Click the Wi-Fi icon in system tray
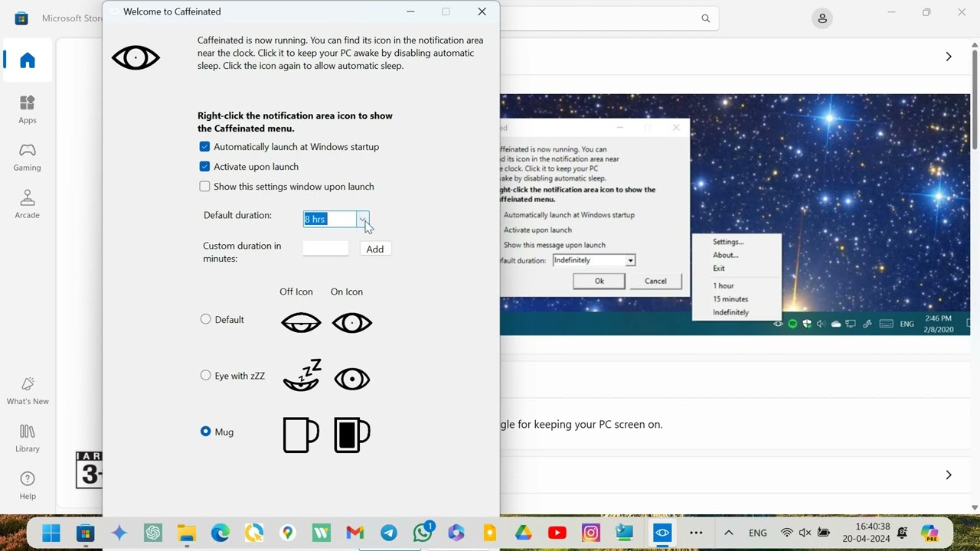Image resolution: width=980 pixels, height=551 pixels. [x=786, y=533]
